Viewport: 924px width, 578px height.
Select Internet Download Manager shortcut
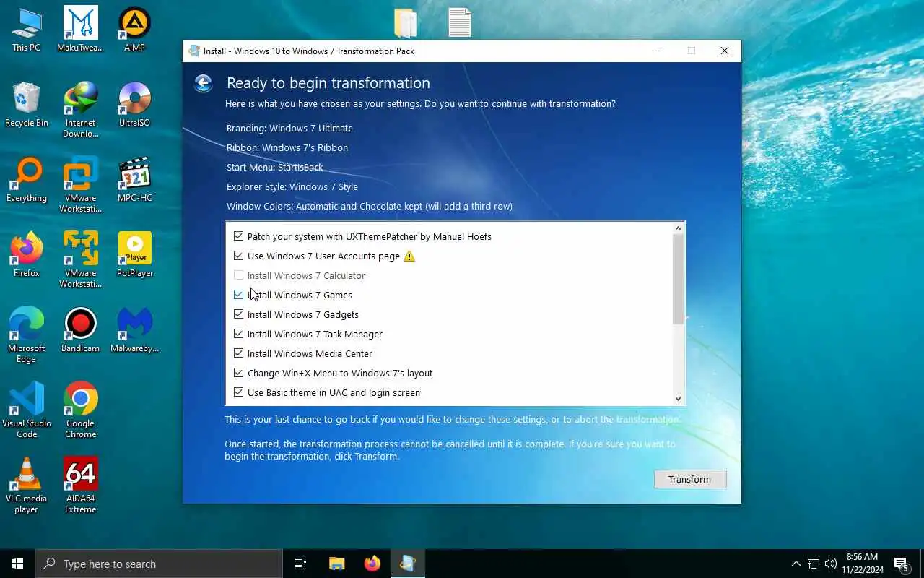click(81, 111)
